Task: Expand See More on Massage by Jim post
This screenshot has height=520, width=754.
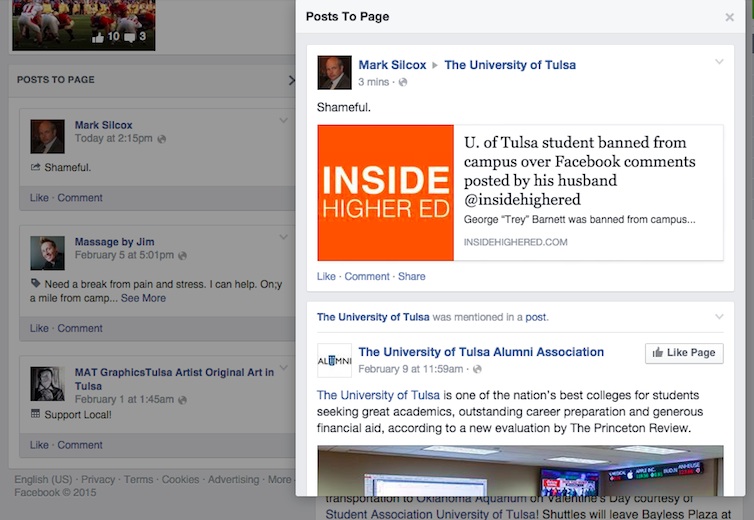Action: point(143,298)
